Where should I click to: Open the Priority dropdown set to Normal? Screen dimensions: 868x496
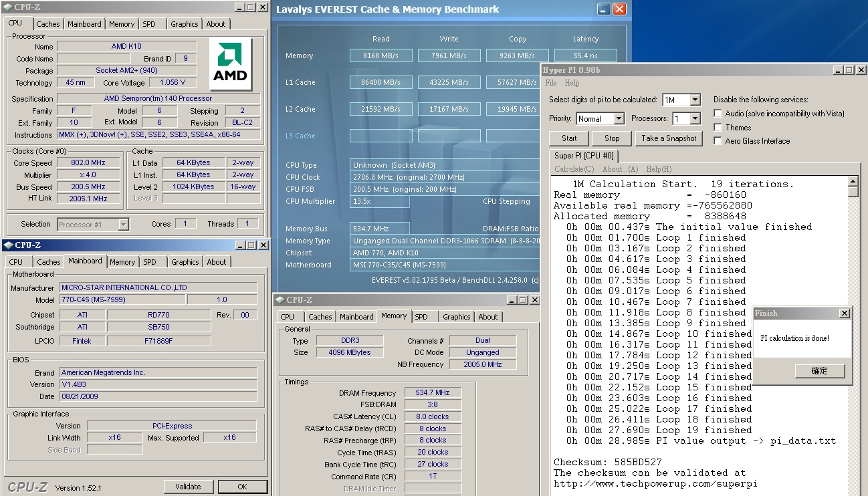(619, 118)
